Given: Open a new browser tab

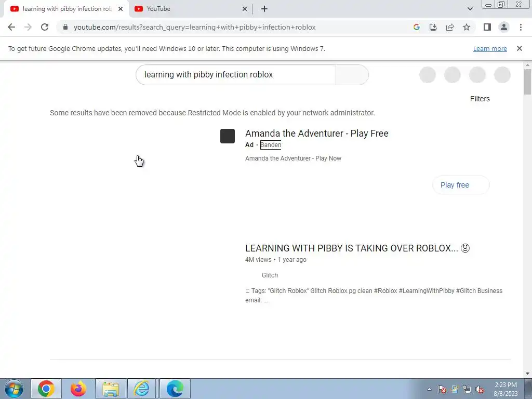Looking at the screenshot, I should (x=264, y=9).
